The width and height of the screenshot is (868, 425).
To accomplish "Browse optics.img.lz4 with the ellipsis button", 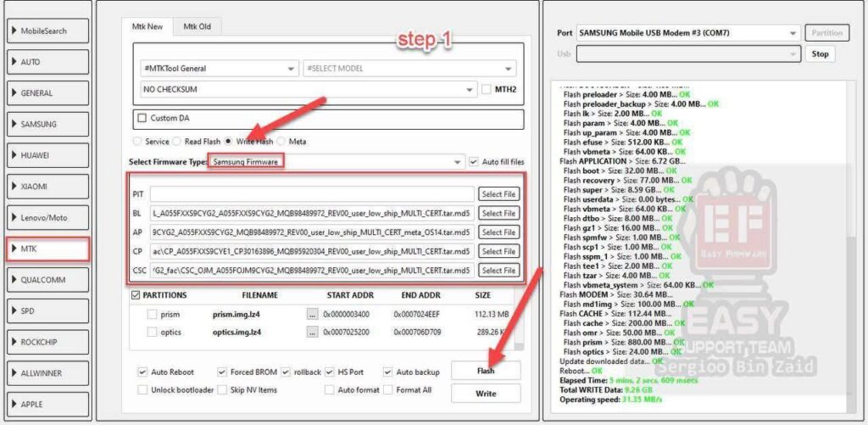I will point(312,333).
